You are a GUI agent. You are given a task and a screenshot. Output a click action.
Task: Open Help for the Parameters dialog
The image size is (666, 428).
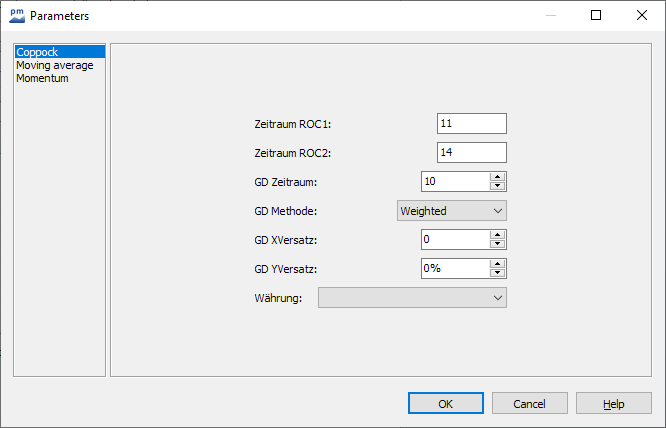point(614,404)
